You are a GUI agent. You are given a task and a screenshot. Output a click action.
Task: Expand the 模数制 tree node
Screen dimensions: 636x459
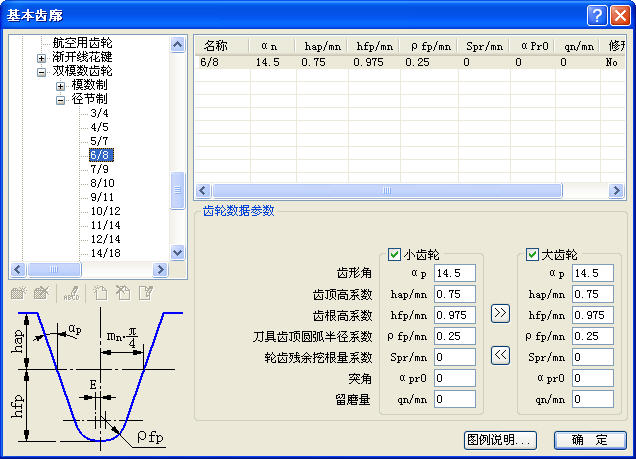click(60, 86)
